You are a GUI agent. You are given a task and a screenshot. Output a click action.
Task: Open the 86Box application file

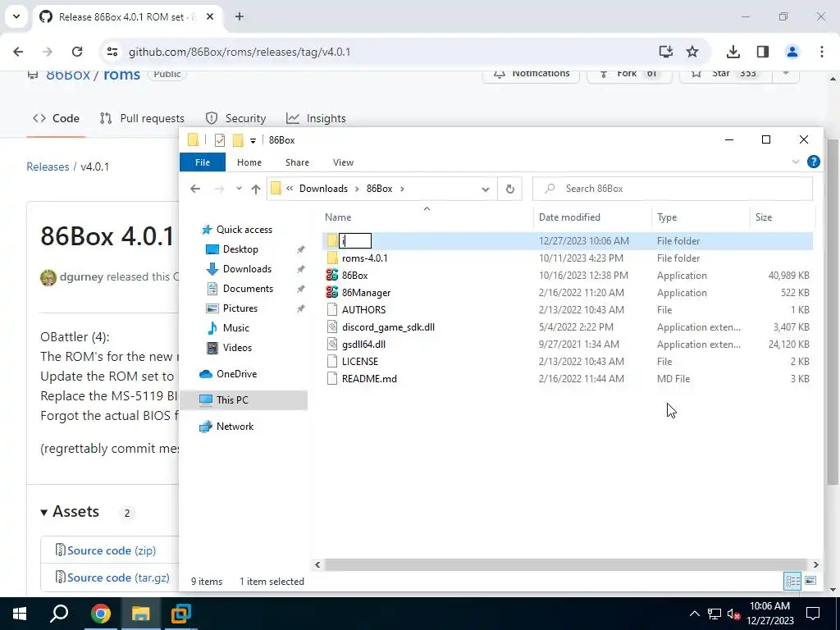click(354, 276)
